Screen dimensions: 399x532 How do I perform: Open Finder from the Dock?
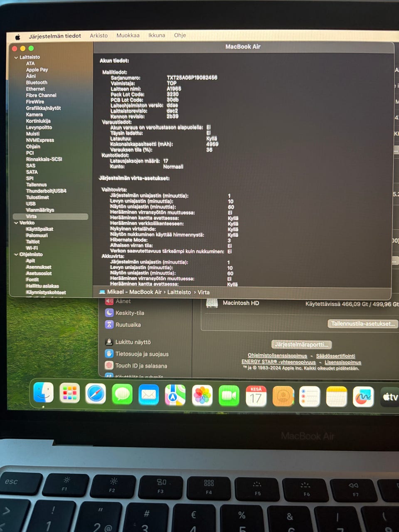(44, 393)
